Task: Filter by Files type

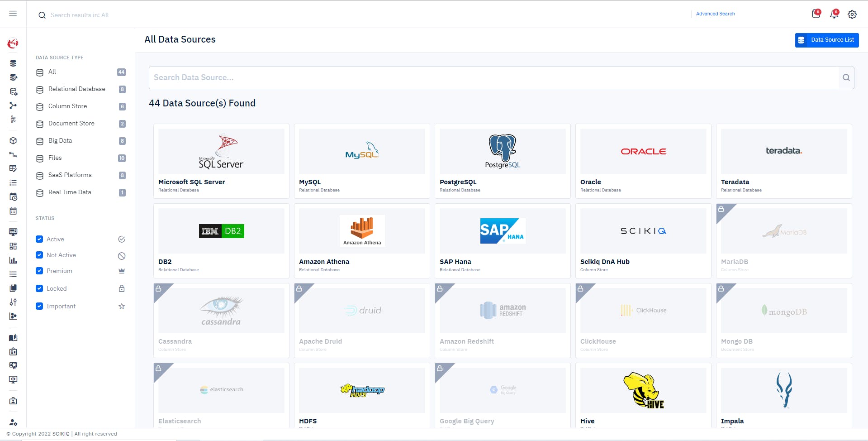Action: [x=81, y=158]
